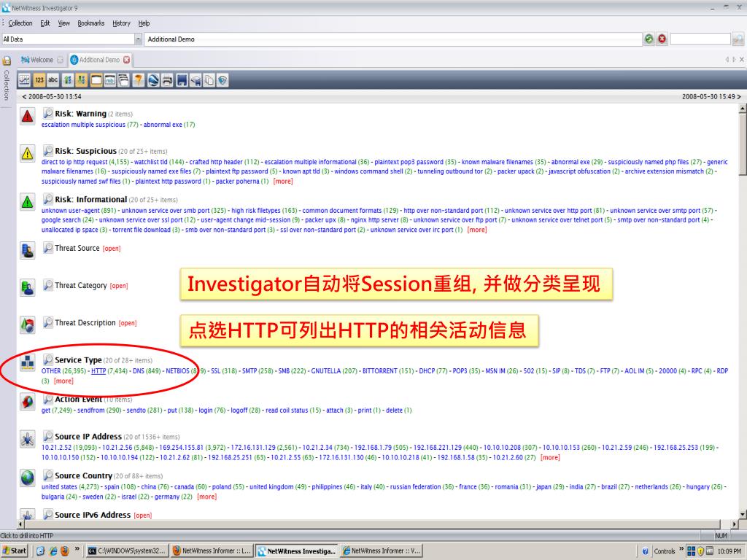Open the timeline chart toolbar icon

24,80
